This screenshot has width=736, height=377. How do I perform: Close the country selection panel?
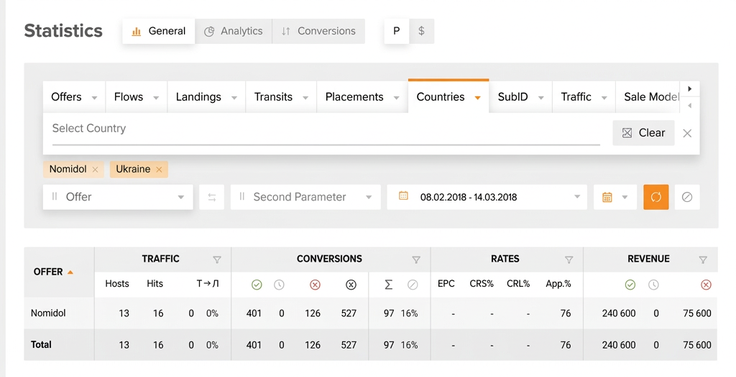click(x=687, y=133)
